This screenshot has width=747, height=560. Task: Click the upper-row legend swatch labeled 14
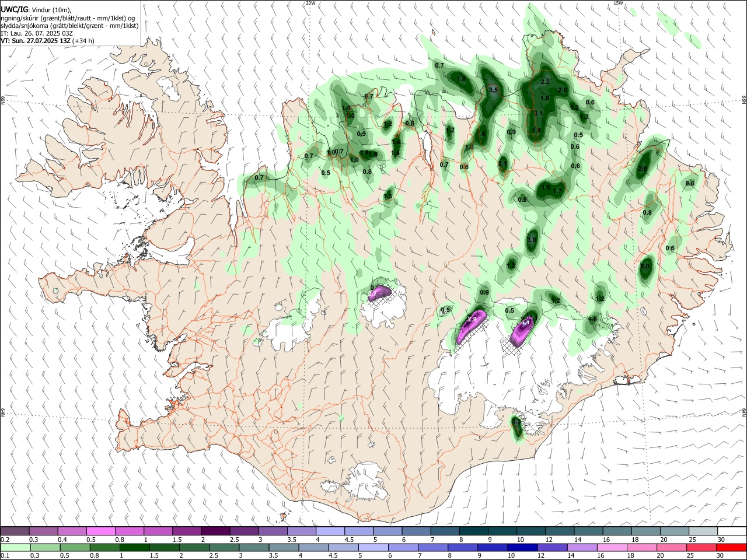pos(588,531)
